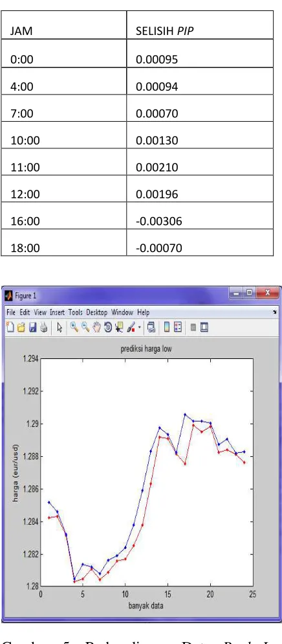This screenshot has width=282, height=644.
Task: Click the 12:00 table cell
Action: click(x=63, y=189)
